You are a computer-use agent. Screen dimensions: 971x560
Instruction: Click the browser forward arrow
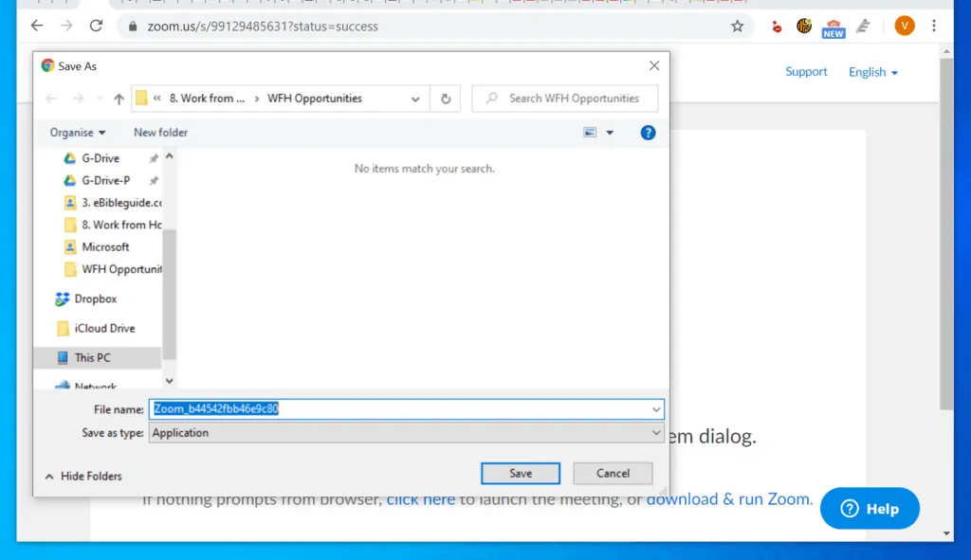pos(66,26)
